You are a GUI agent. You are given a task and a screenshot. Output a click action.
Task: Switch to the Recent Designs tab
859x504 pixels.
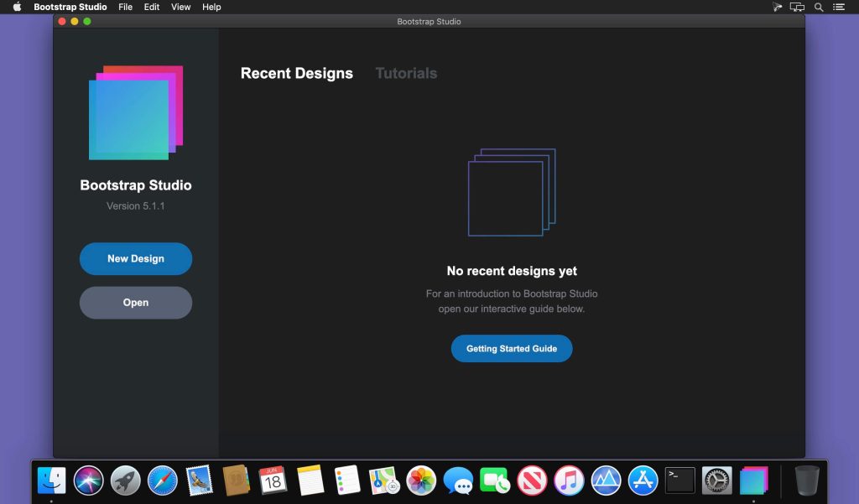[x=296, y=73]
